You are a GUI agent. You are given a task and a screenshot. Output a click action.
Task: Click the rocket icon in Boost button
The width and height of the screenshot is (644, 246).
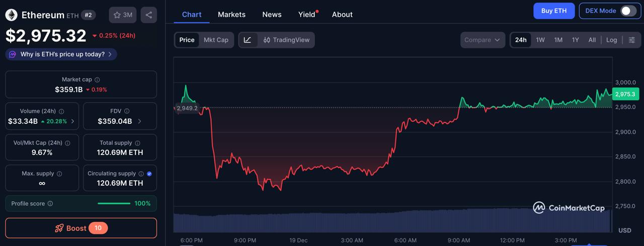point(59,228)
